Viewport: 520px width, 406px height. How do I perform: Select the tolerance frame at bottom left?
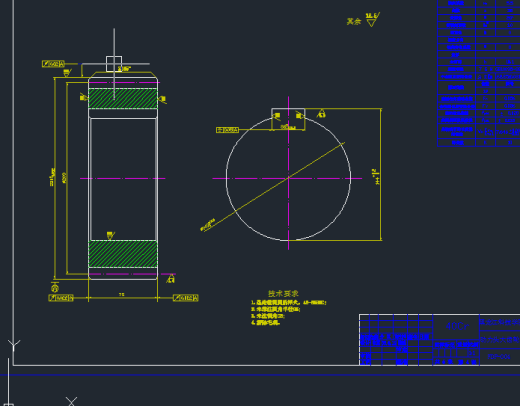[x=61, y=298]
